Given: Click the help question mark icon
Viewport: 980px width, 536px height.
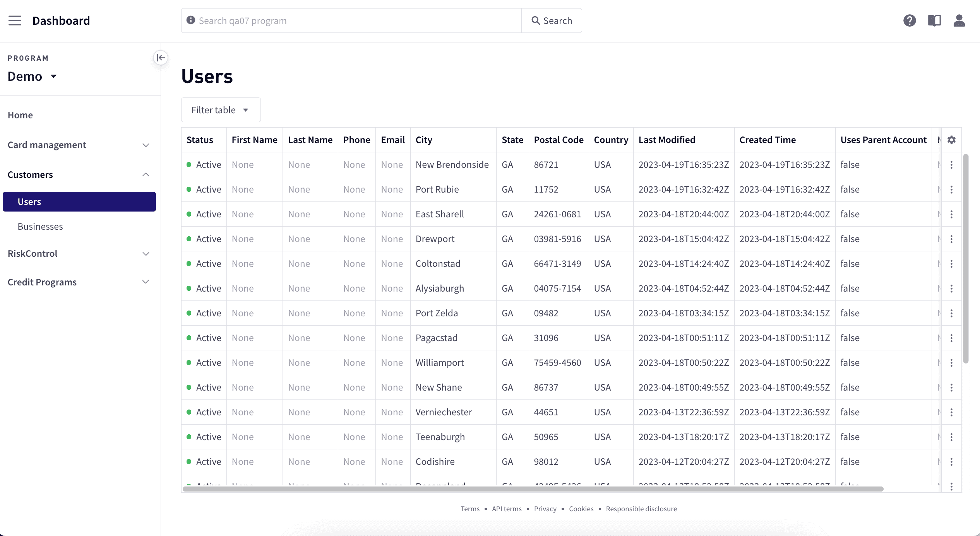Looking at the screenshot, I should click(909, 20).
